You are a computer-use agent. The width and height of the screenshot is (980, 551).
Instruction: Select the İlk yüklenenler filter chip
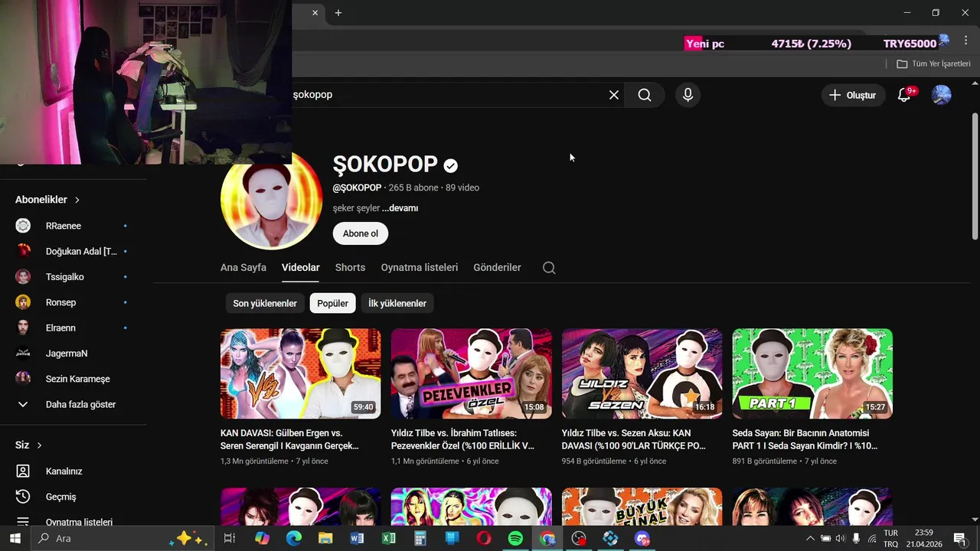click(x=397, y=304)
